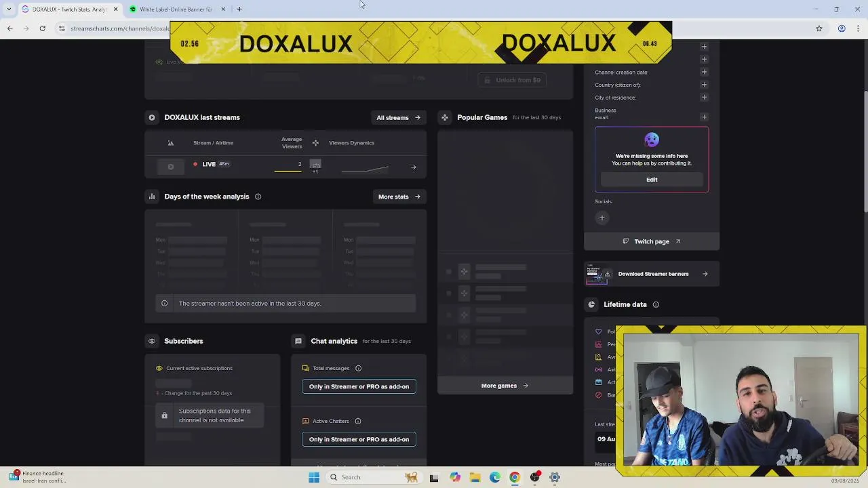Go back in browser history
The image size is (868, 488).
click(x=9, y=28)
